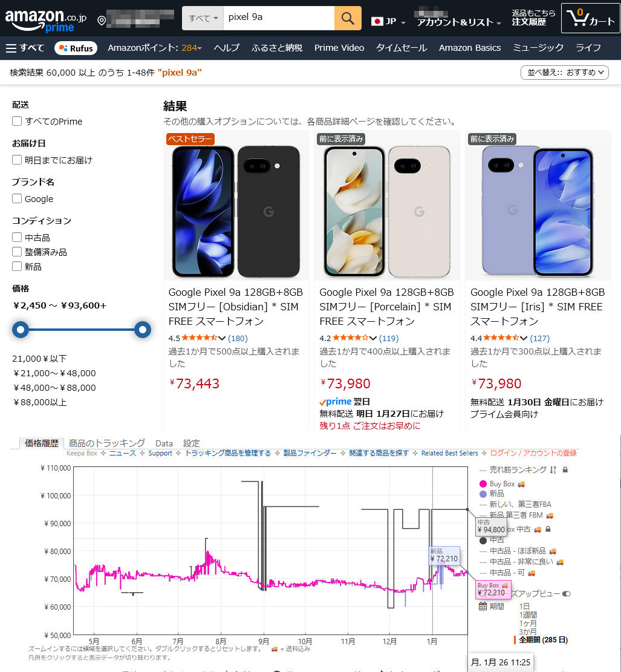Tick the 中古品 condition checkbox
The height and width of the screenshot is (672, 621).
click(17, 237)
